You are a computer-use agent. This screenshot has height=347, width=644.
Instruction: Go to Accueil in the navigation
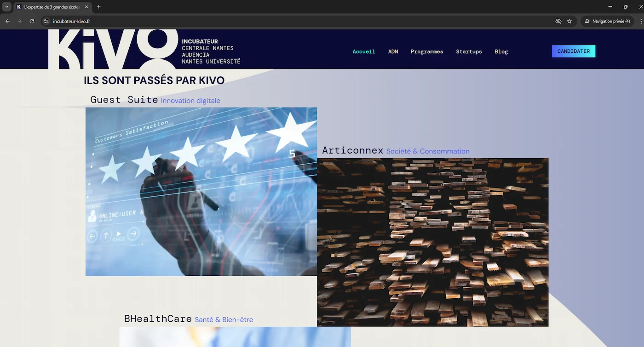(364, 51)
